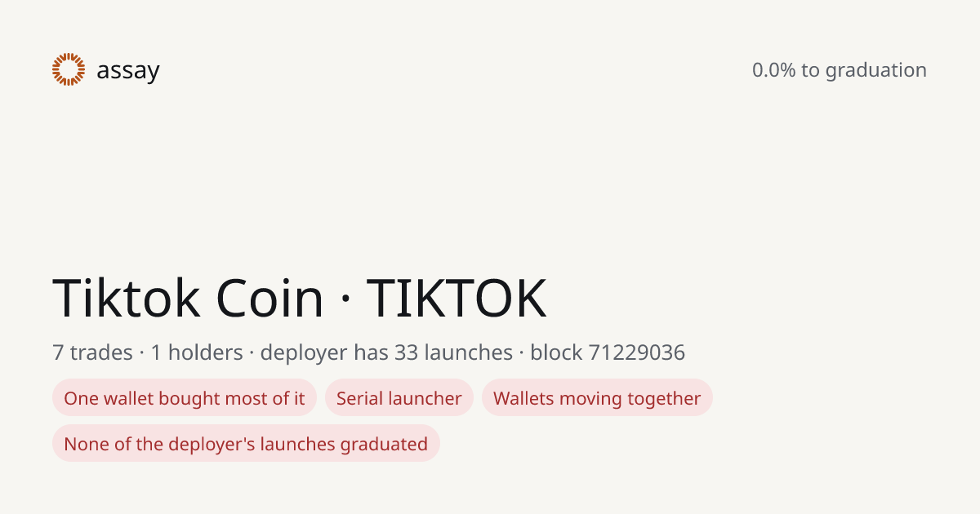Select the 0.0% percentage figure

pyautogui.click(x=773, y=70)
